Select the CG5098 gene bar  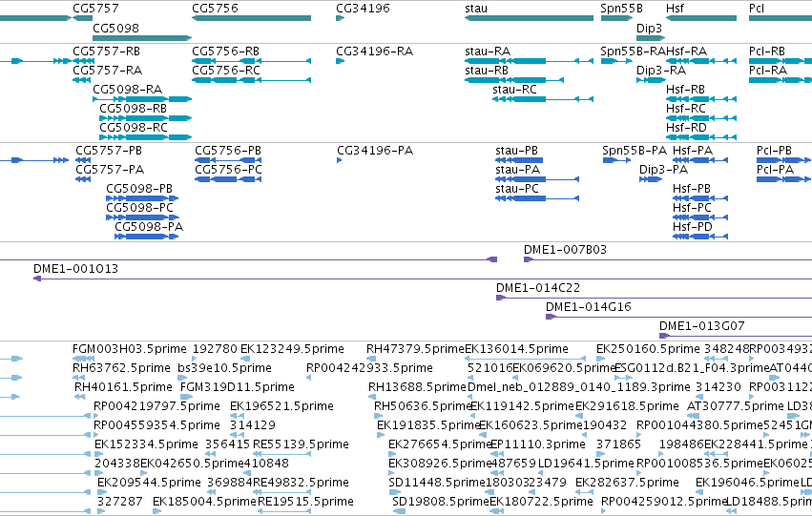(x=142, y=38)
